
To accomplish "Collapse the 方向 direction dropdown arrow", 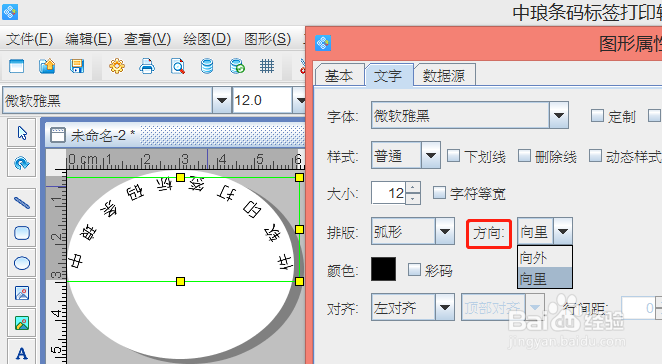I will (x=563, y=231).
